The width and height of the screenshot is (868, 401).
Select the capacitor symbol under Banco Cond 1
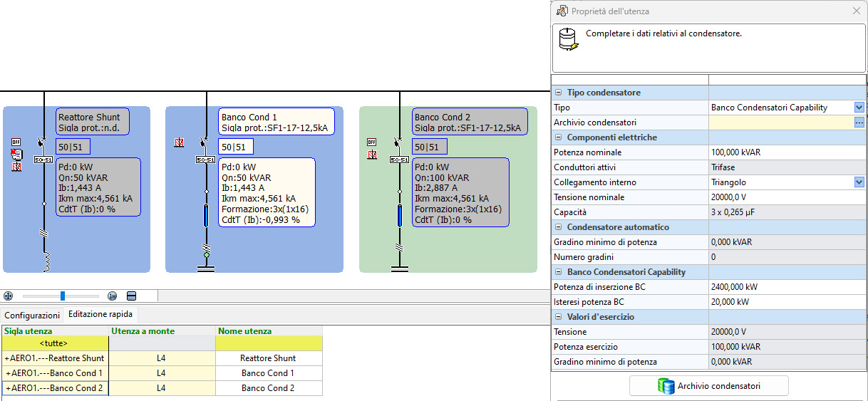[x=206, y=269]
